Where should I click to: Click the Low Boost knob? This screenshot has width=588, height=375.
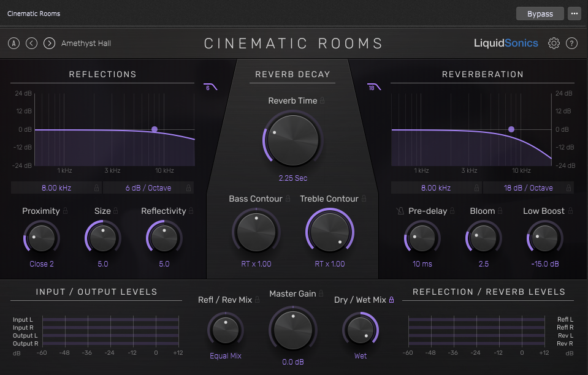click(545, 238)
